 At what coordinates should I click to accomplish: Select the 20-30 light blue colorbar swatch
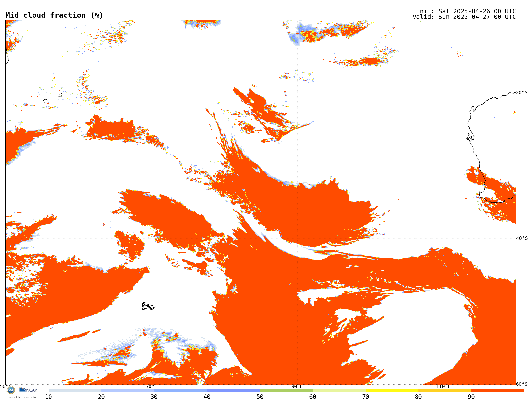tap(128, 391)
